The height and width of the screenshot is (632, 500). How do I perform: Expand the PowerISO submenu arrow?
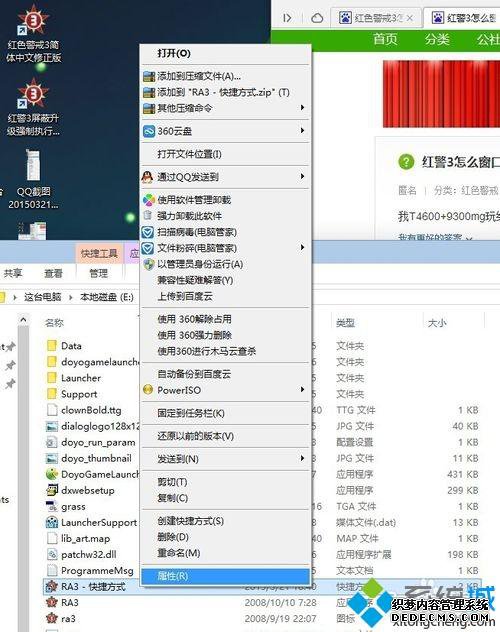302,389
